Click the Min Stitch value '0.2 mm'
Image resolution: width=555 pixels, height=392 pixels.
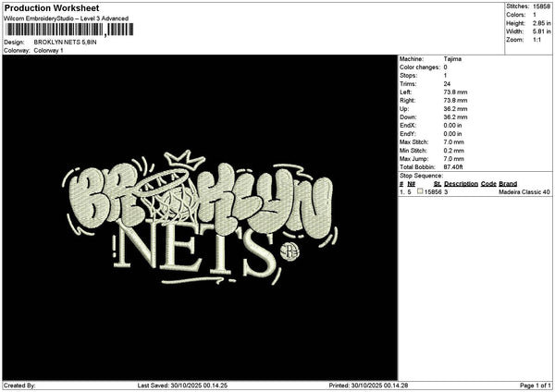[454, 151]
